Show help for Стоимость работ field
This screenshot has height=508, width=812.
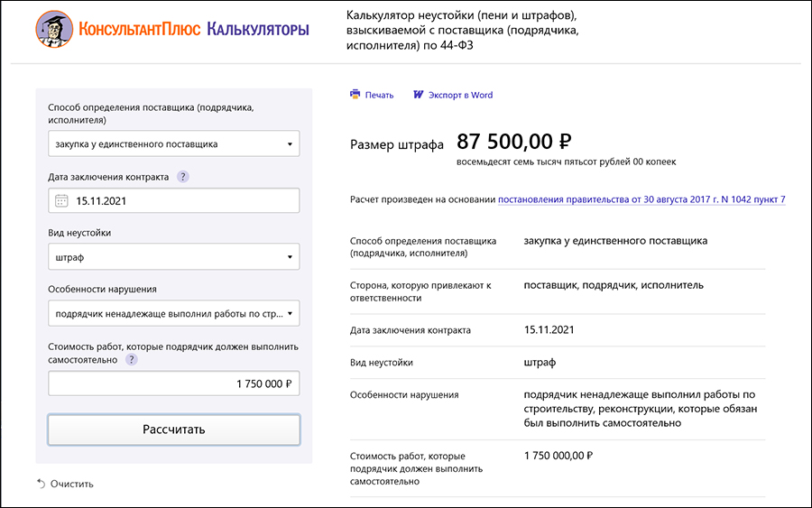(x=132, y=359)
